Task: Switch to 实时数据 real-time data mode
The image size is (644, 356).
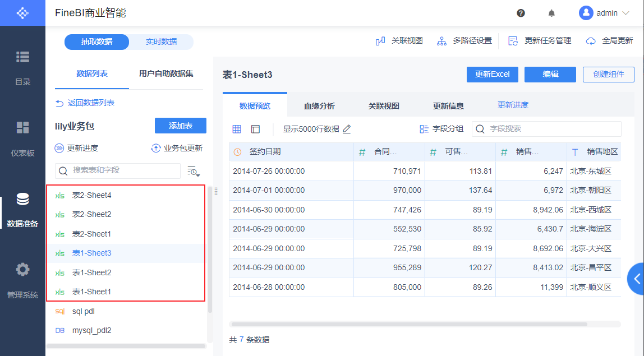Action: click(x=162, y=42)
